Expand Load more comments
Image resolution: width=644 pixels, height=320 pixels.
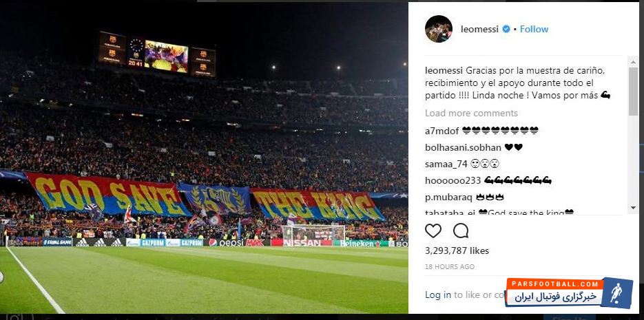471,113
